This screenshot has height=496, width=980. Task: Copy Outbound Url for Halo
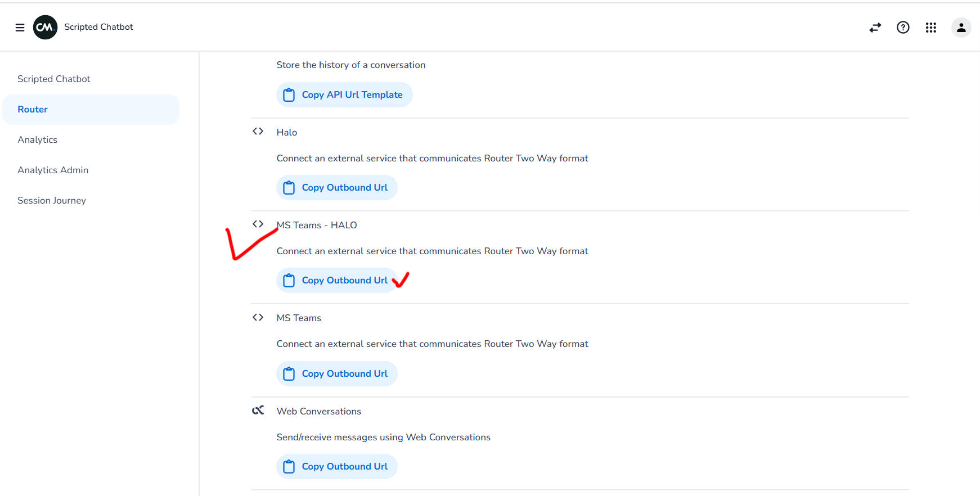(337, 188)
